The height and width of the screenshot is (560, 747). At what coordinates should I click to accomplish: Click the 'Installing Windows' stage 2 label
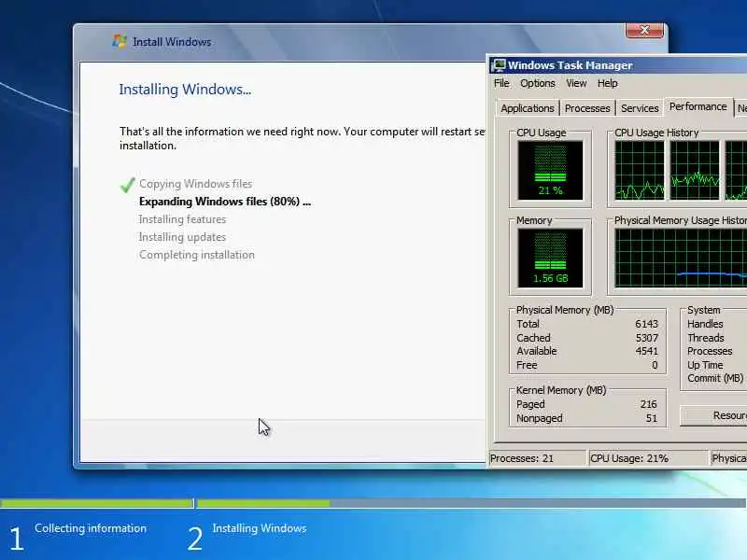(260, 528)
